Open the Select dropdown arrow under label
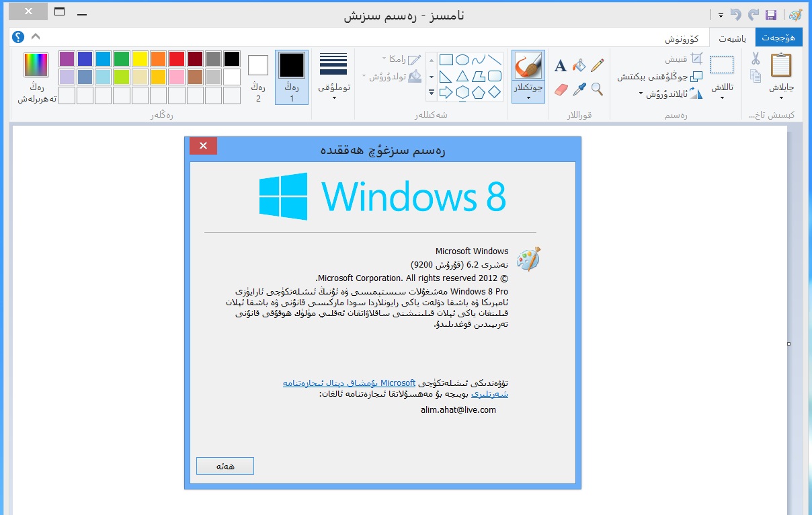Viewport: 812px width, 515px height. pyautogui.click(x=722, y=98)
